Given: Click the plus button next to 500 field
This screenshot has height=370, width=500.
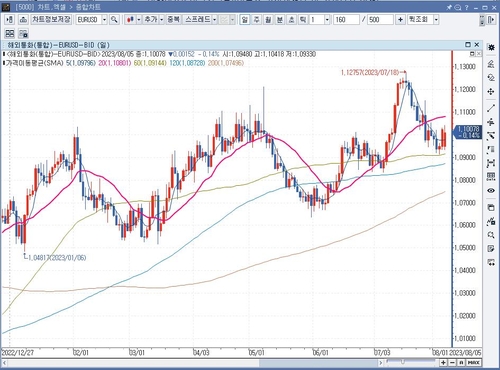Looking at the screenshot, I should pos(400,20).
